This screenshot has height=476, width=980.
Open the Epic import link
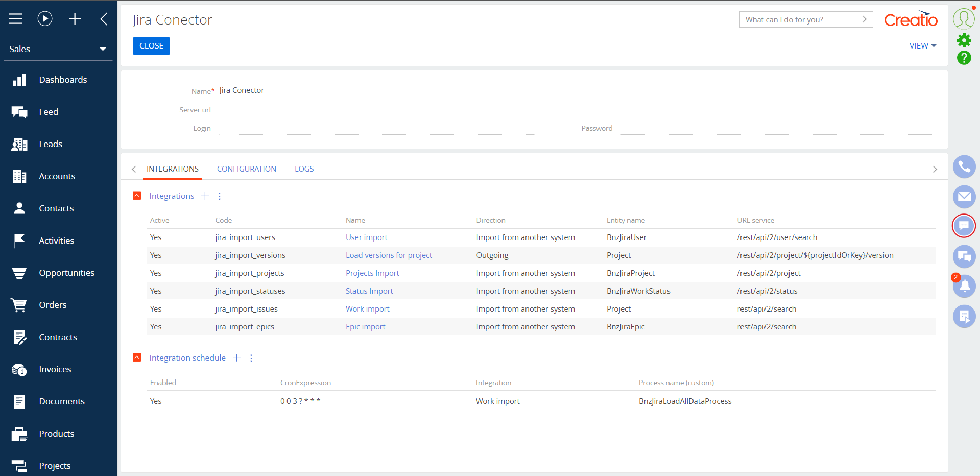pyautogui.click(x=365, y=327)
